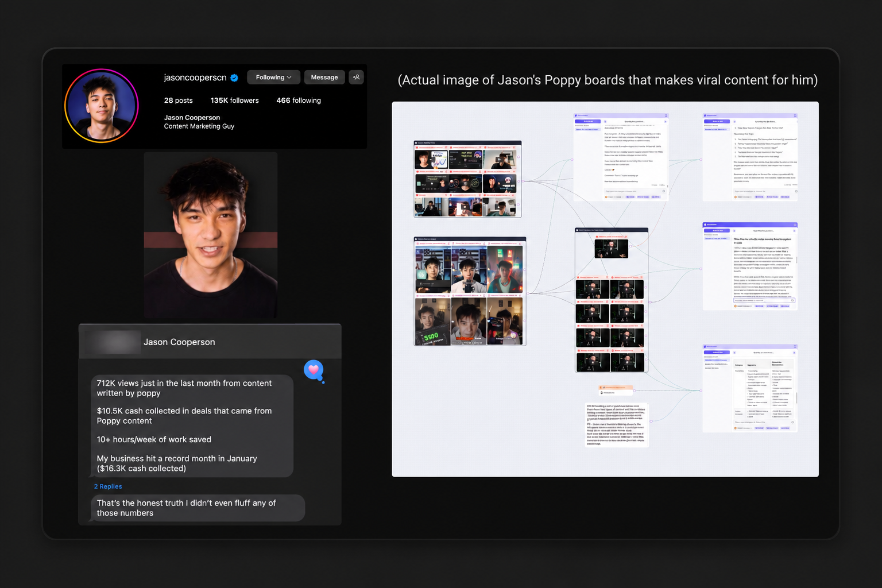Open the top-left video thumbnails group
The image size is (882, 588).
(467, 179)
